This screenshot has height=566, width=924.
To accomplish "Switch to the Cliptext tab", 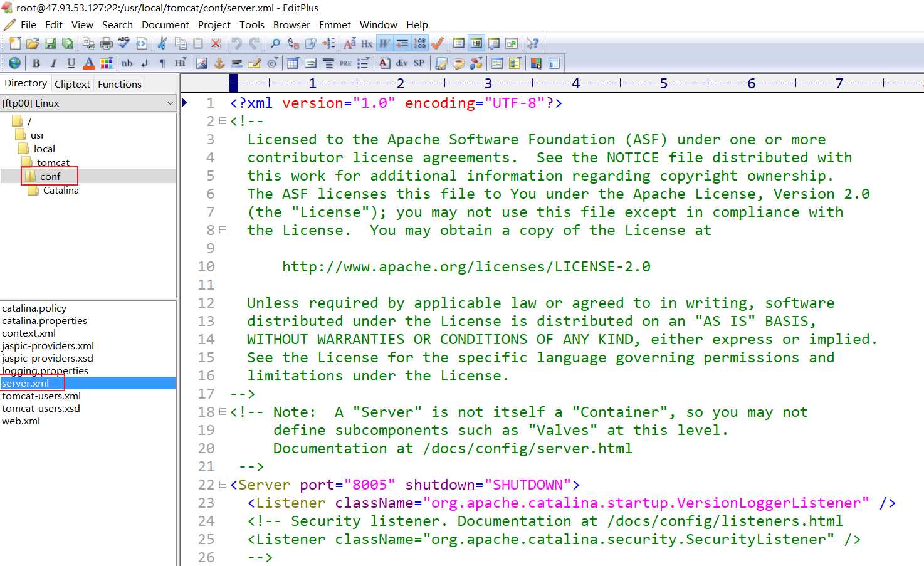I will coord(72,84).
